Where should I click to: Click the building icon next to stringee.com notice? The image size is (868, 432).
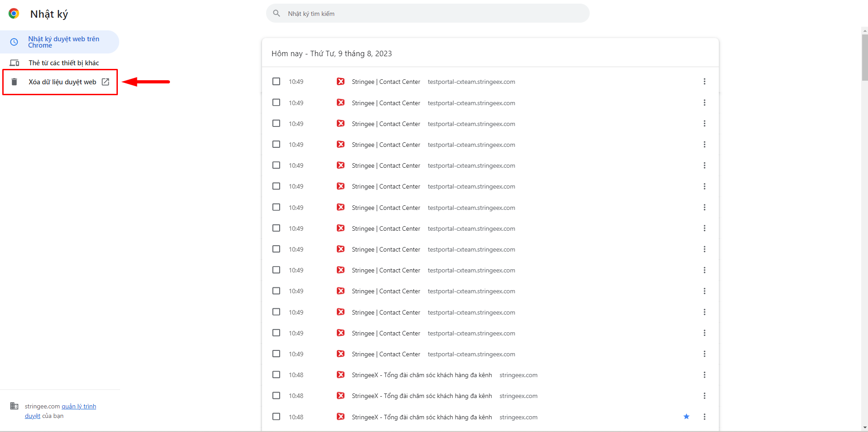pos(15,406)
